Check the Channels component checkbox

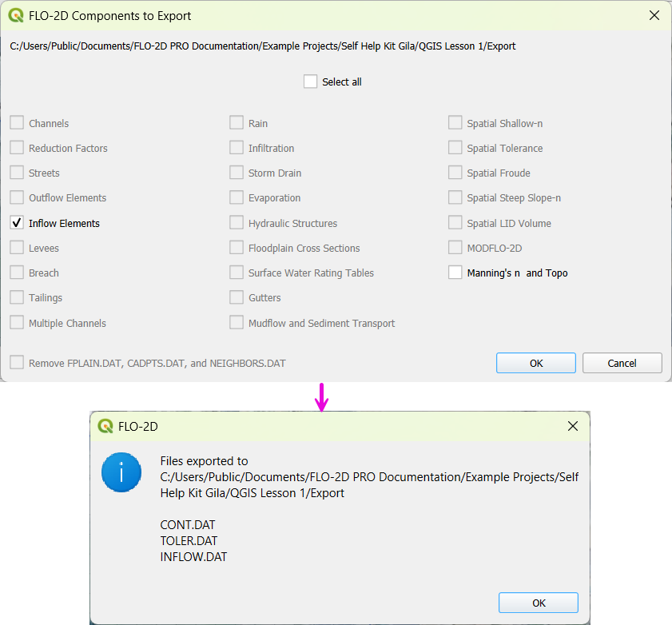pos(17,123)
